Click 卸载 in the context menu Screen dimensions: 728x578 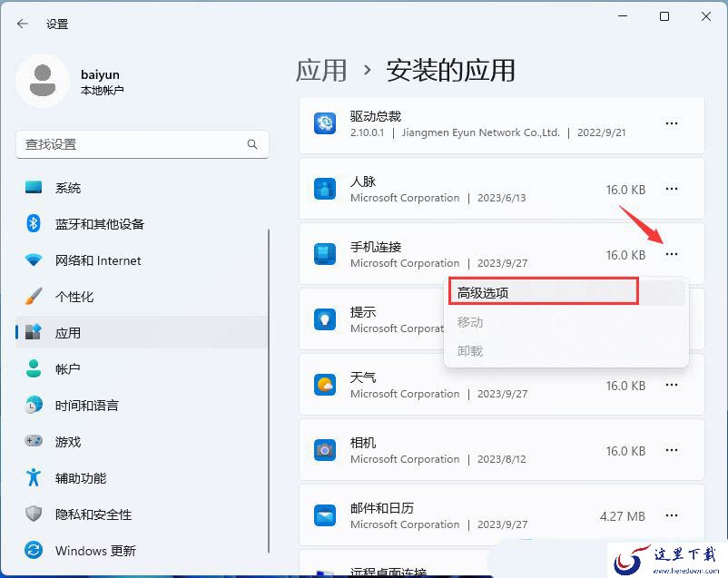pos(566,351)
